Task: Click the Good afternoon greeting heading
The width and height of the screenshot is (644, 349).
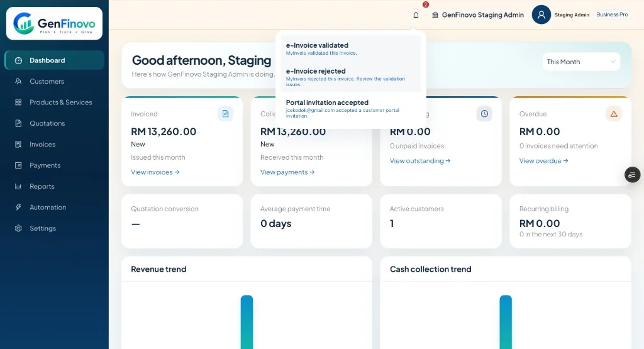Action: click(x=201, y=60)
